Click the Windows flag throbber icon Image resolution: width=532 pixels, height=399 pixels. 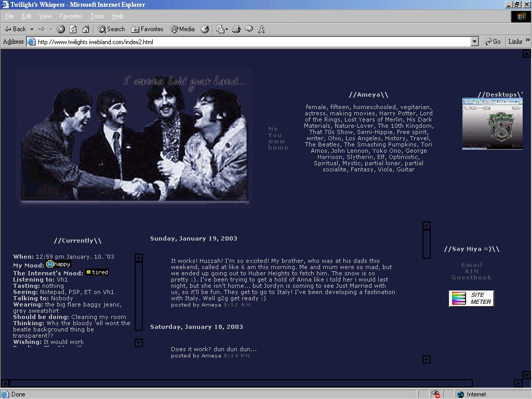point(521,16)
